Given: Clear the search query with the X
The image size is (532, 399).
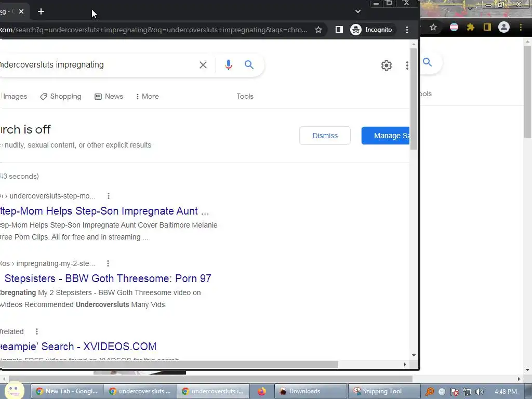Looking at the screenshot, I should 203,65.
